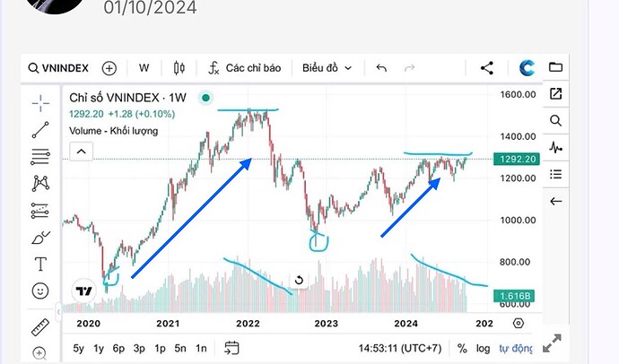The image size is (619, 364).
Task: Open the chart settings gear
Action: click(519, 324)
